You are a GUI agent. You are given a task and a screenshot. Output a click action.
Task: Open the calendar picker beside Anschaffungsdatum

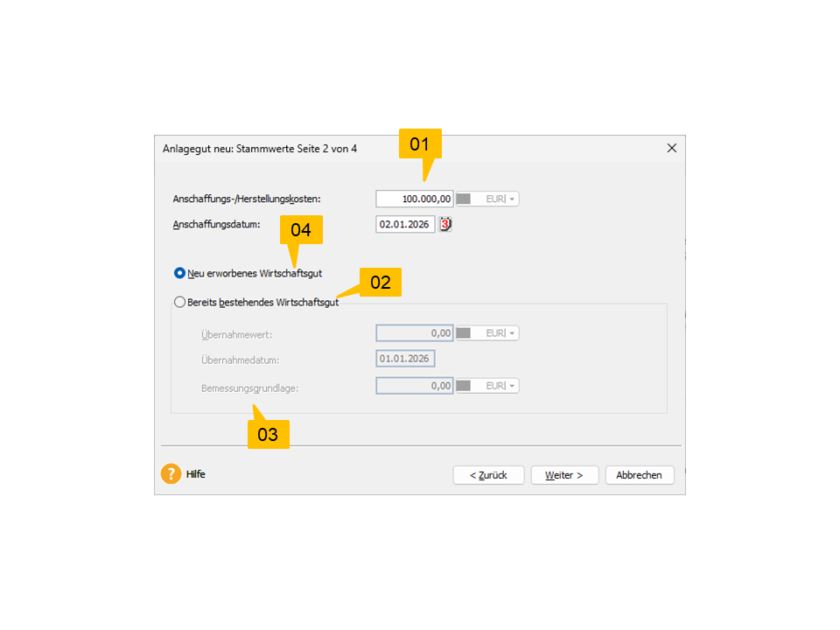pos(445,224)
